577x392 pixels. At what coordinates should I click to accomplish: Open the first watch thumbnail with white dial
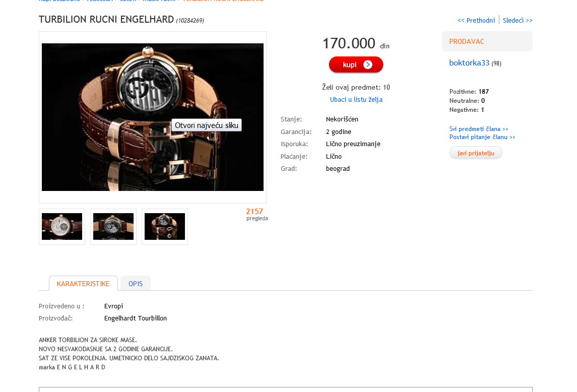click(x=62, y=226)
